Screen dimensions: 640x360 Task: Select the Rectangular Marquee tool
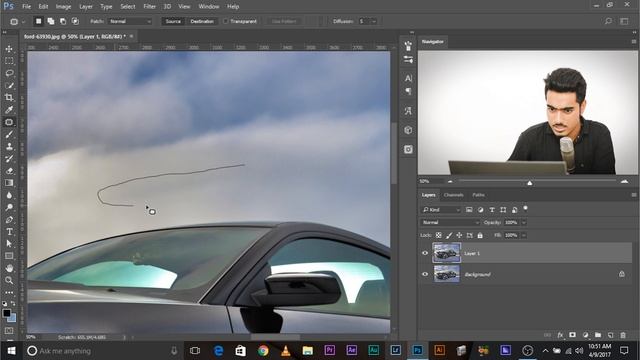tap(9, 61)
